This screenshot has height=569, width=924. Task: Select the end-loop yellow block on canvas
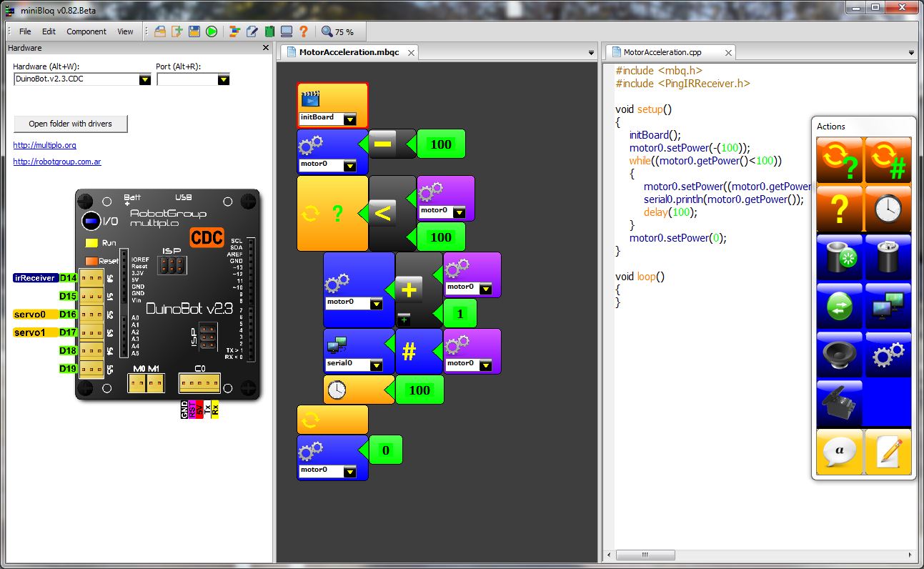pos(332,420)
